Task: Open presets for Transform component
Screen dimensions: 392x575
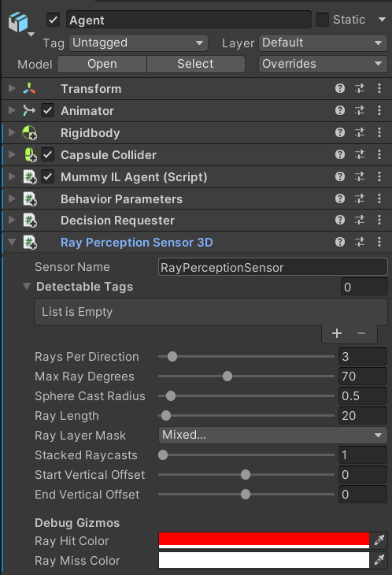Action: (360, 88)
